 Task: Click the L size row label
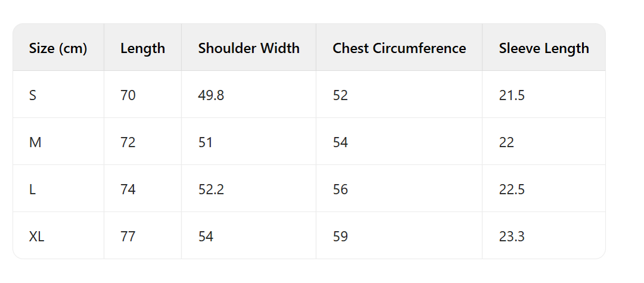[32, 189]
